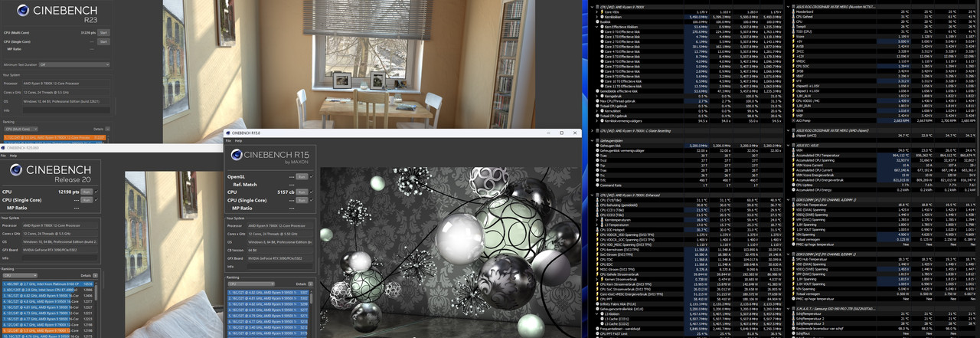This screenshot has width=980, height=338.
Task: Run the CPU test in Cinebench Release 20
Action: (87, 192)
